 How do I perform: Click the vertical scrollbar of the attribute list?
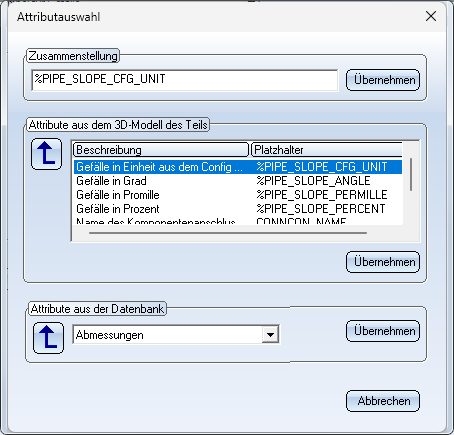point(411,174)
